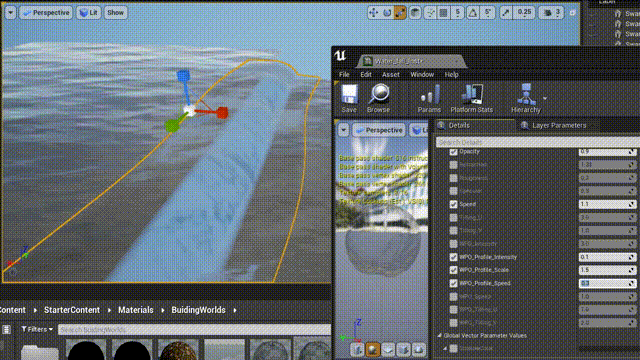
Task: Open Window menu in material editor
Action: (422, 74)
